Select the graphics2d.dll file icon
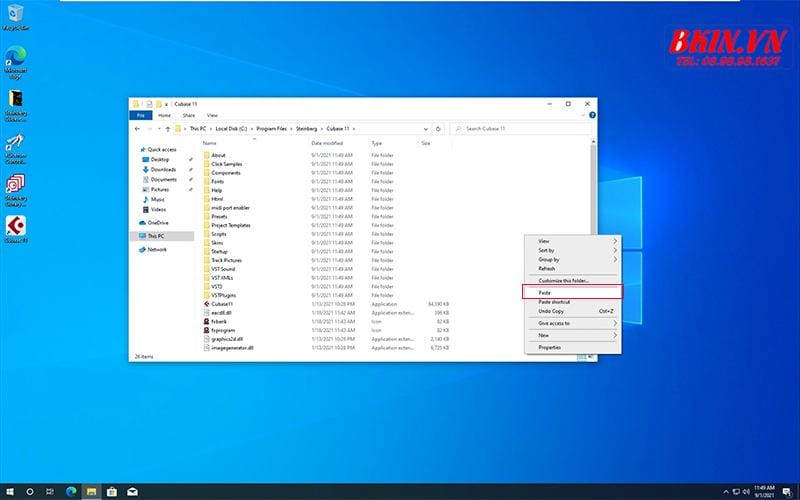The height and width of the screenshot is (500, 800). [207, 339]
